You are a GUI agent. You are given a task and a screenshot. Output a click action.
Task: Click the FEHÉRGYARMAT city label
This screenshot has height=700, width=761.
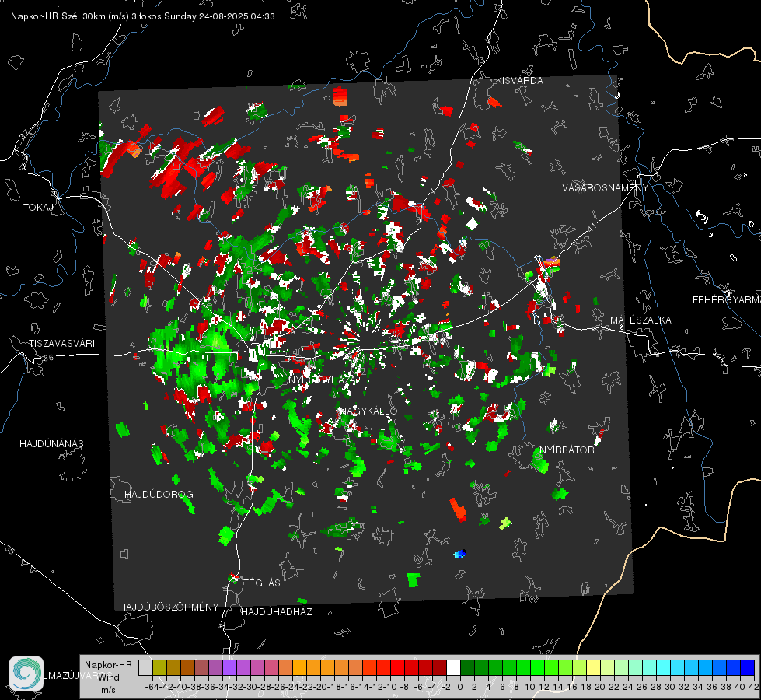[727, 300]
